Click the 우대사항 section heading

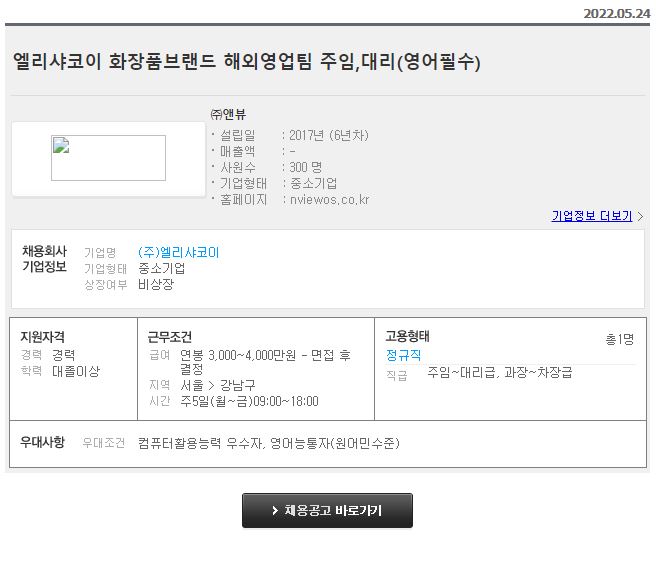click(x=43, y=442)
